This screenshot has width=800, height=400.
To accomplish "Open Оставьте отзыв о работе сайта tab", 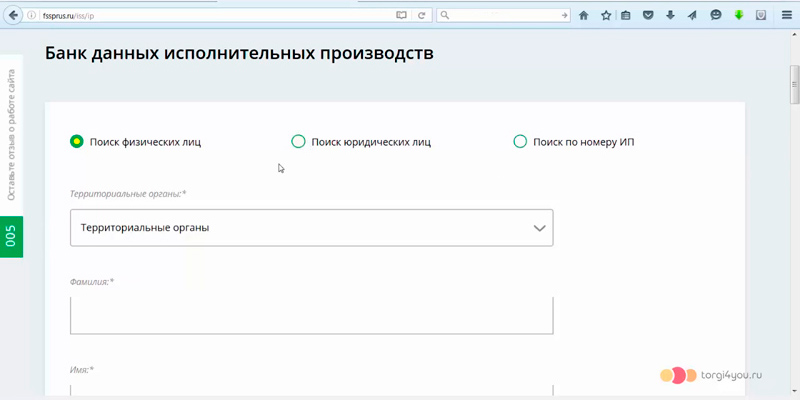I will [11, 135].
